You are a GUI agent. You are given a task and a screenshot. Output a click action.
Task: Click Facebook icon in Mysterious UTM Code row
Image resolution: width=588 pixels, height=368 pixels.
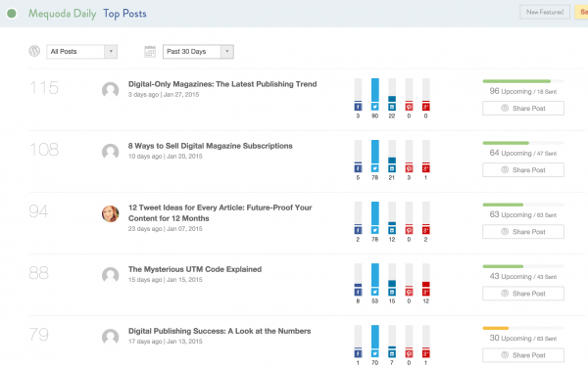358,292
